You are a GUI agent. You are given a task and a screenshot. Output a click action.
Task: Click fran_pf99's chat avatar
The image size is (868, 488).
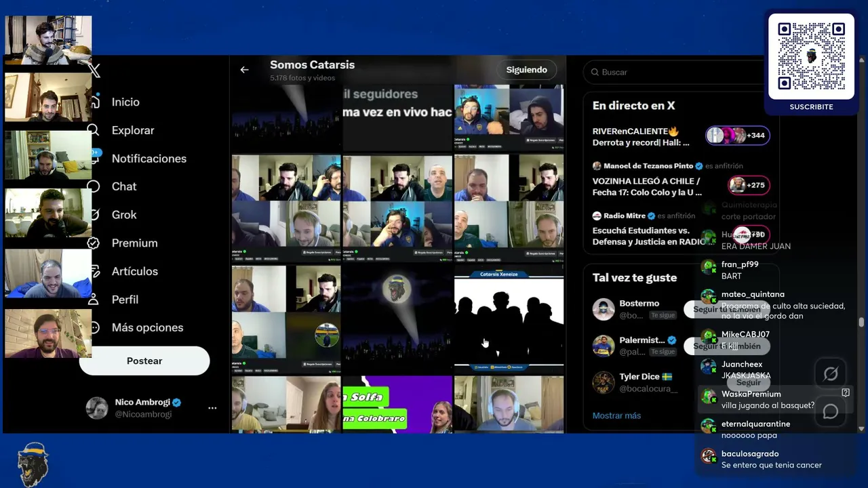point(709,267)
